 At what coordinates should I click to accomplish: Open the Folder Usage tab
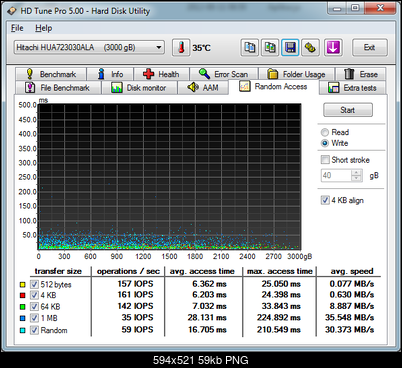[297, 74]
